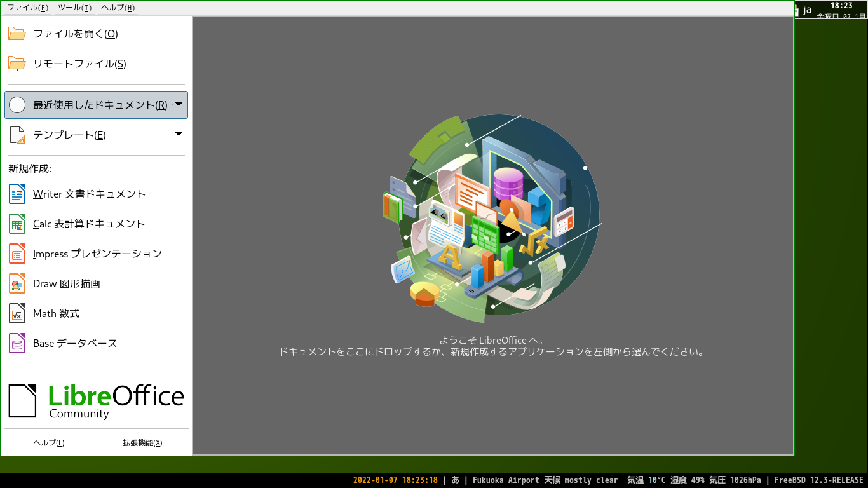Image resolution: width=868 pixels, height=488 pixels.
Task: Click the 新規作成: heading label
Action: click(x=30, y=168)
